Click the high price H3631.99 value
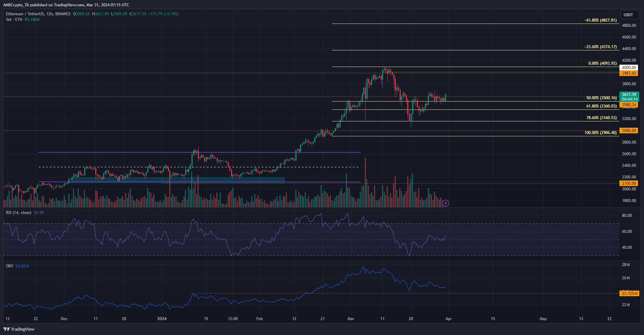The height and width of the screenshot is (335, 644). 100,14
